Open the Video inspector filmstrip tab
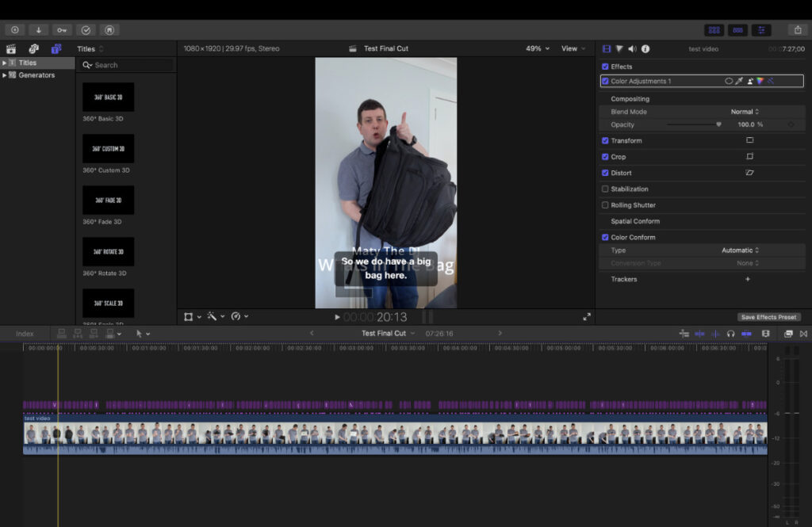The image size is (812, 527). point(607,48)
